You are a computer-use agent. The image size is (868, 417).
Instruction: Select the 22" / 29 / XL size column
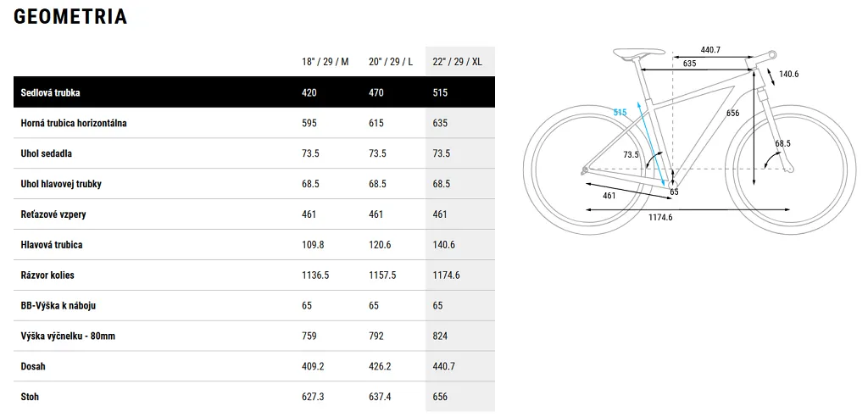457,62
